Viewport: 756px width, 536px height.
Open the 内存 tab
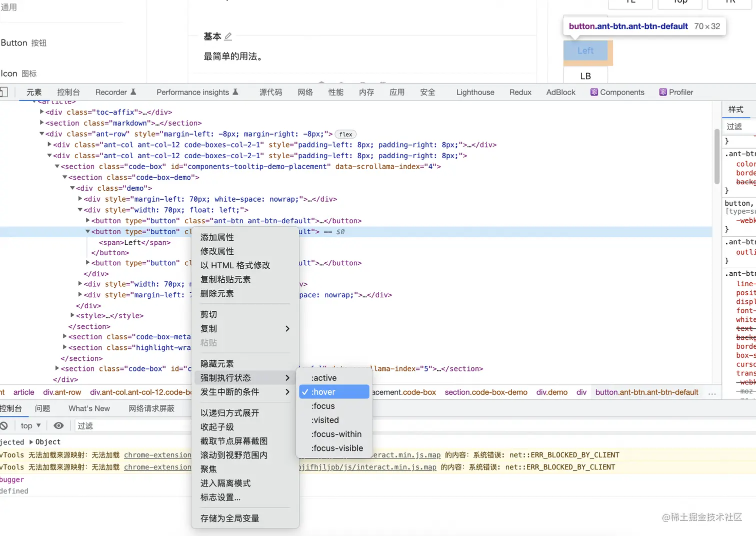[366, 92]
